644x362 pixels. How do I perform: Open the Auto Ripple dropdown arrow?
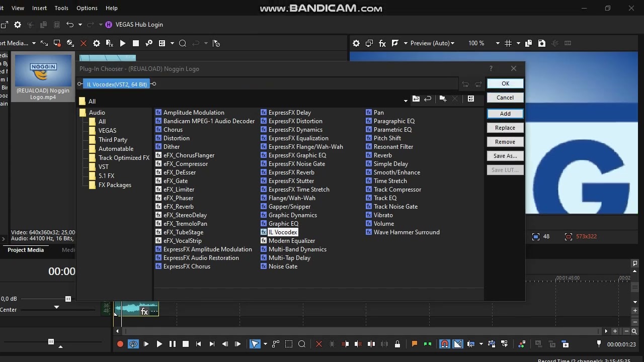coord(481,344)
